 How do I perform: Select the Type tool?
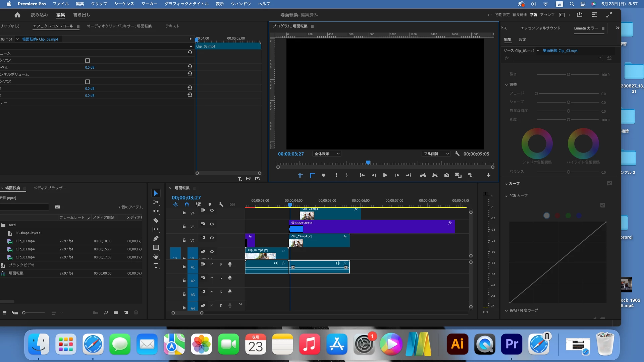tap(156, 266)
